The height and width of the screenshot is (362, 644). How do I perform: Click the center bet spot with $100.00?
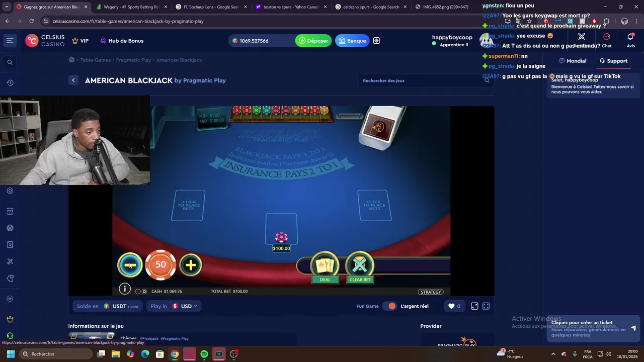coord(281,229)
